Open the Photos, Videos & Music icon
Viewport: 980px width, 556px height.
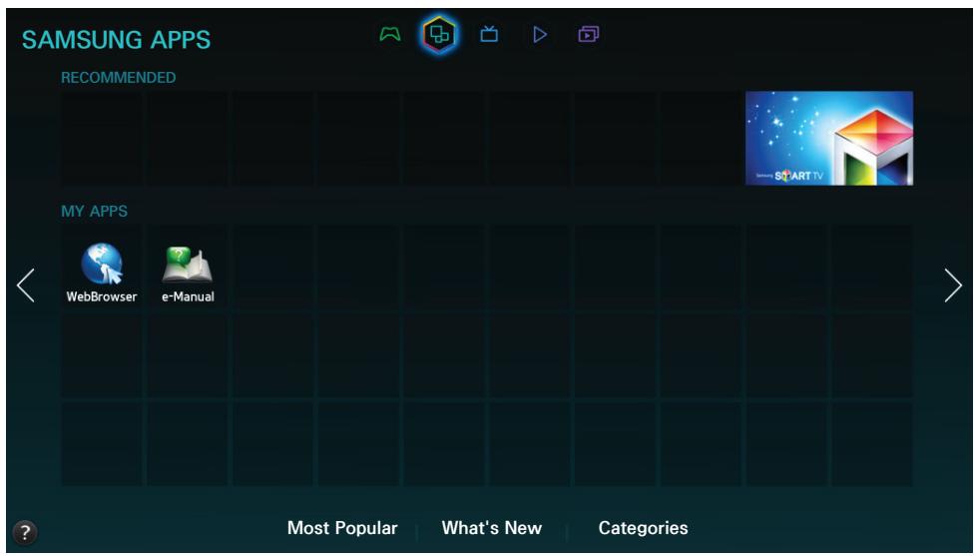[588, 34]
